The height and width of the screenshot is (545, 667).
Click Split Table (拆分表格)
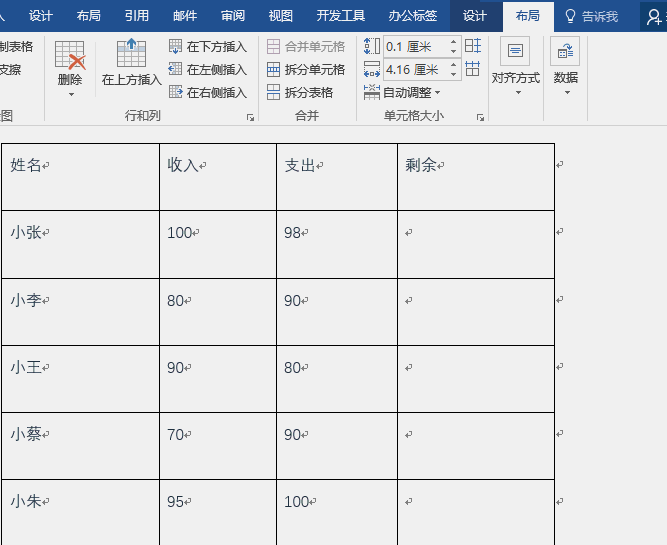(299, 92)
